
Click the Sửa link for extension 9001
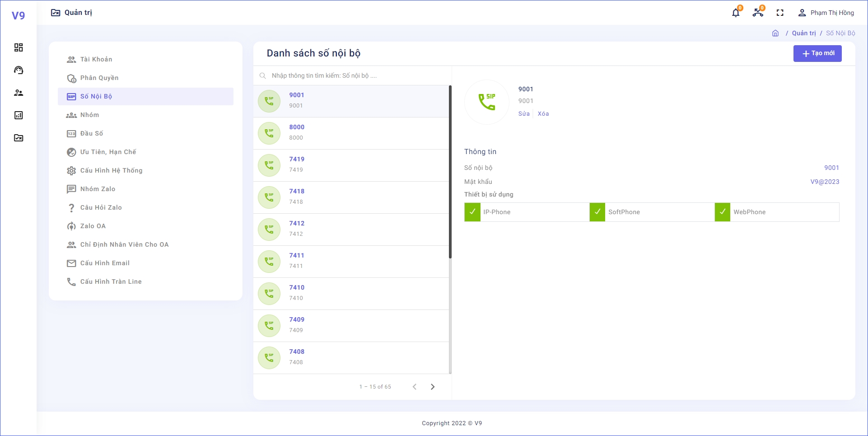(x=524, y=114)
